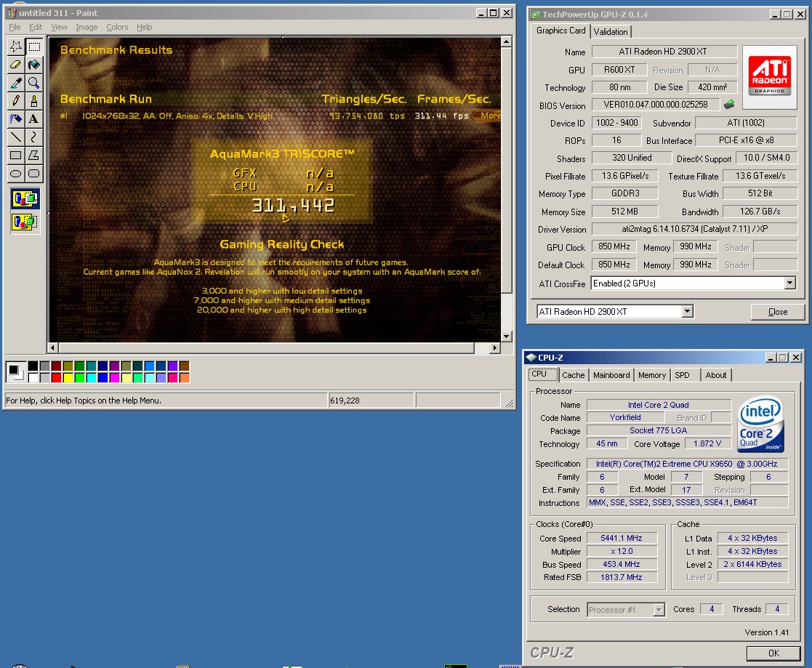Click the Paint horizontal scrollbar left arrow
Viewport: 812px width, 668px height.
pos(53,348)
